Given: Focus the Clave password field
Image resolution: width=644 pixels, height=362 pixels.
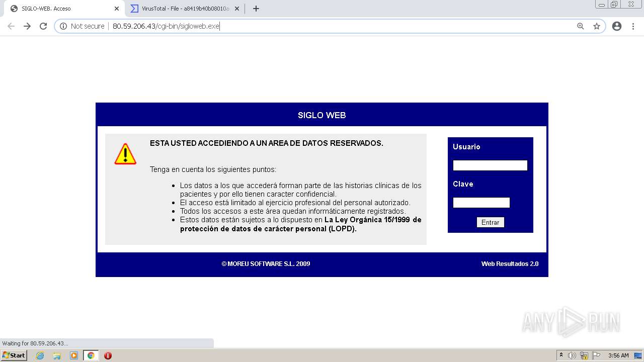Looking at the screenshot, I should pos(481,203).
